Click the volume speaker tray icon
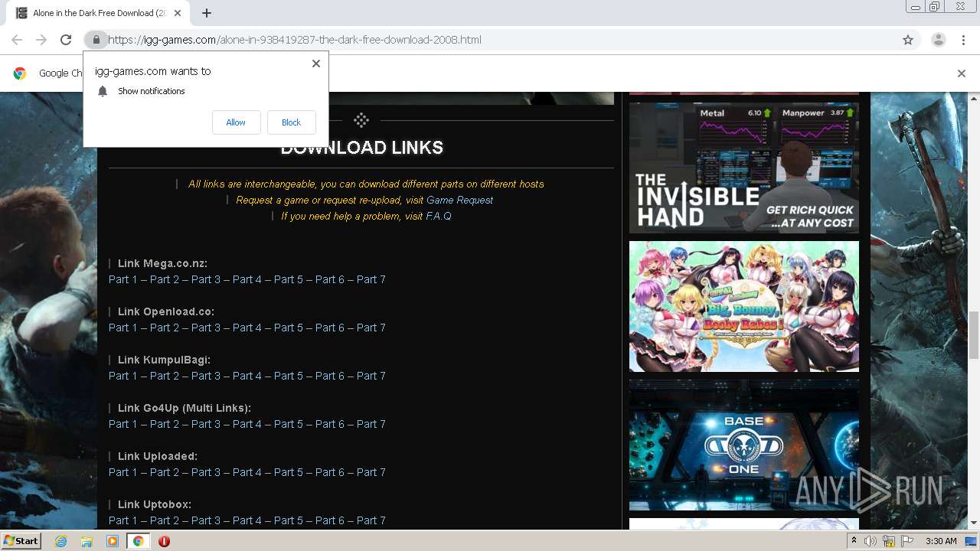This screenshot has width=980, height=551. (871, 541)
